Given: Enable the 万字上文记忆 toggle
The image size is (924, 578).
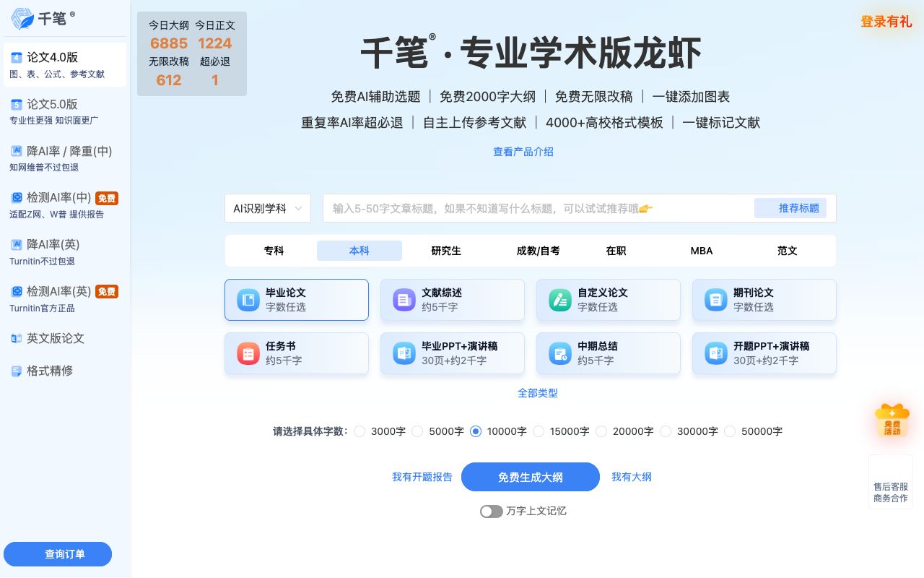Looking at the screenshot, I should (x=492, y=511).
